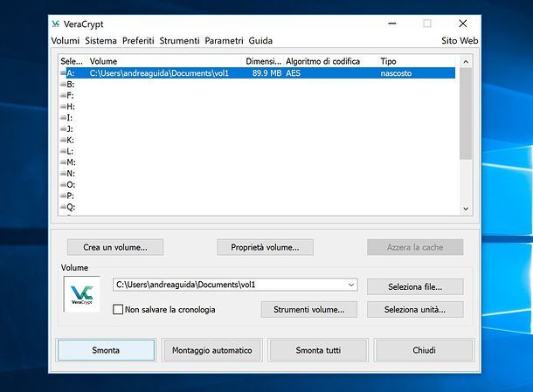Open Strumenti volume... options
The image size is (533, 392).
[309, 309]
